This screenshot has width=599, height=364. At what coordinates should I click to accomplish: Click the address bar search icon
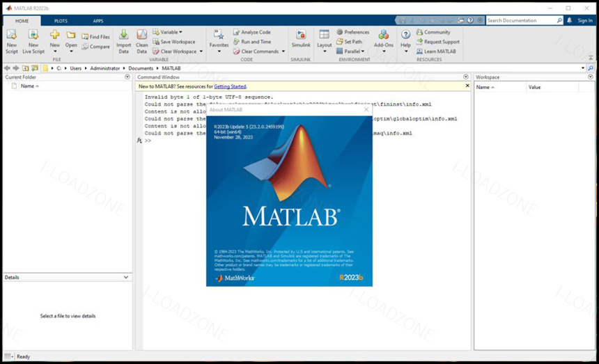coord(591,68)
